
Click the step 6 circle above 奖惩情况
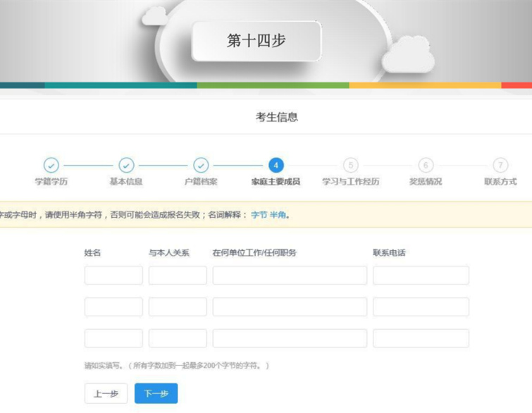click(426, 165)
